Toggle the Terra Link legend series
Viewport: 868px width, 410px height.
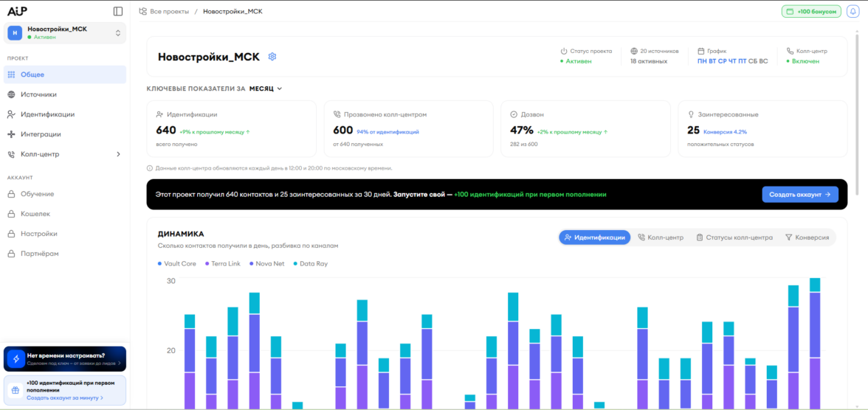click(x=223, y=264)
